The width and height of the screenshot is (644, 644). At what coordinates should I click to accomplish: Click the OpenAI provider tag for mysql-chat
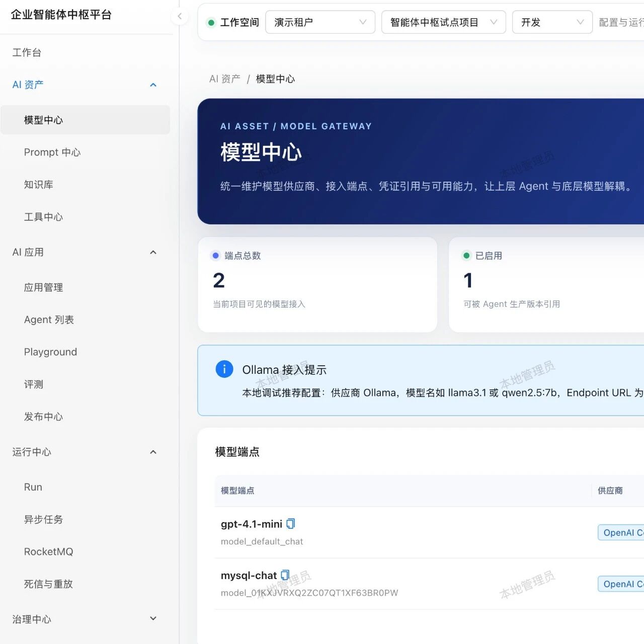(x=621, y=584)
